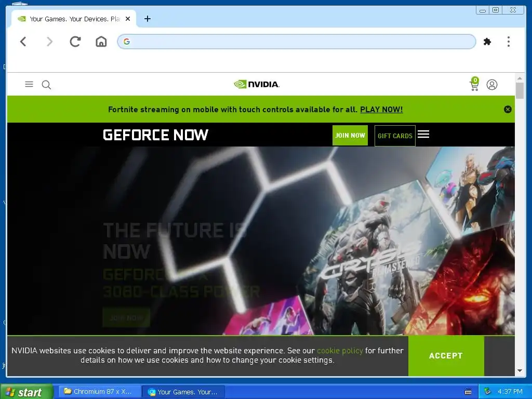This screenshot has height=399, width=532.
Task: Click the browser forward arrow
Action: [49, 42]
